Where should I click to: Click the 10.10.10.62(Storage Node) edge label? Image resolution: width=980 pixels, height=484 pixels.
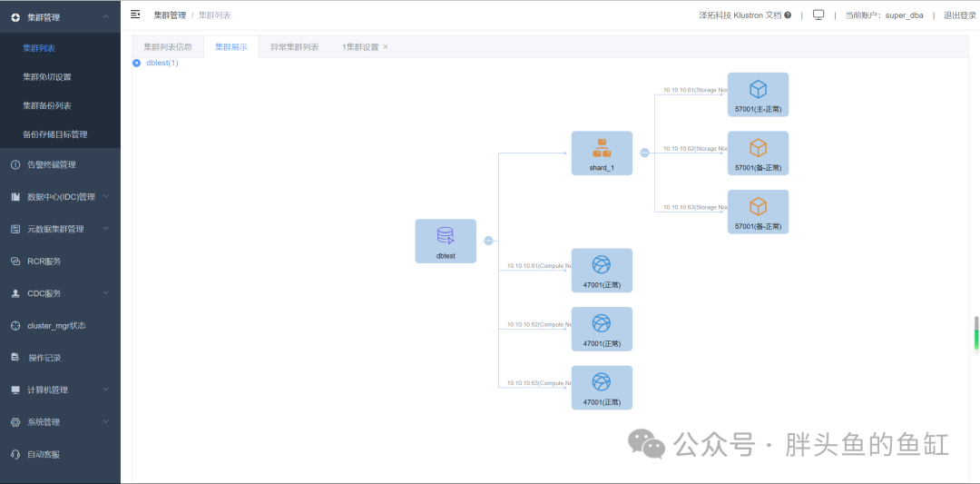(x=695, y=148)
